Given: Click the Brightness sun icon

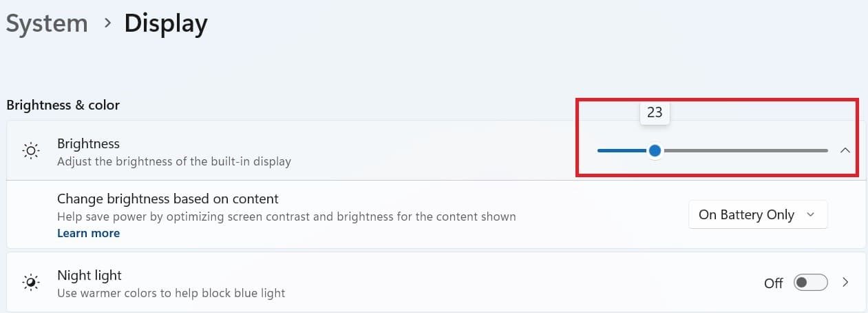Looking at the screenshot, I should tap(30, 151).
